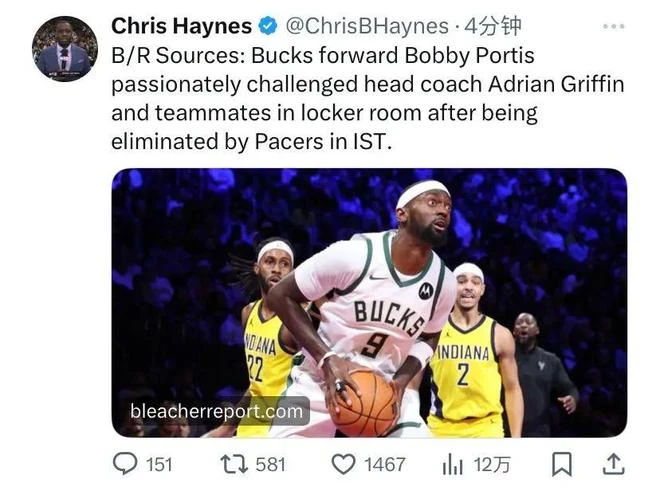Click the share upload icon
The width and height of the screenshot is (660, 495).
click(614, 464)
